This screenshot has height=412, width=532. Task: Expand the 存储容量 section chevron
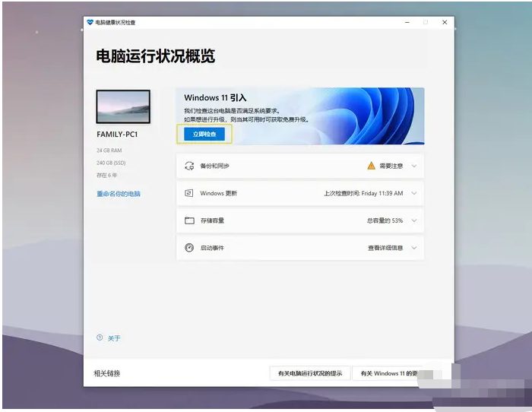click(414, 220)
